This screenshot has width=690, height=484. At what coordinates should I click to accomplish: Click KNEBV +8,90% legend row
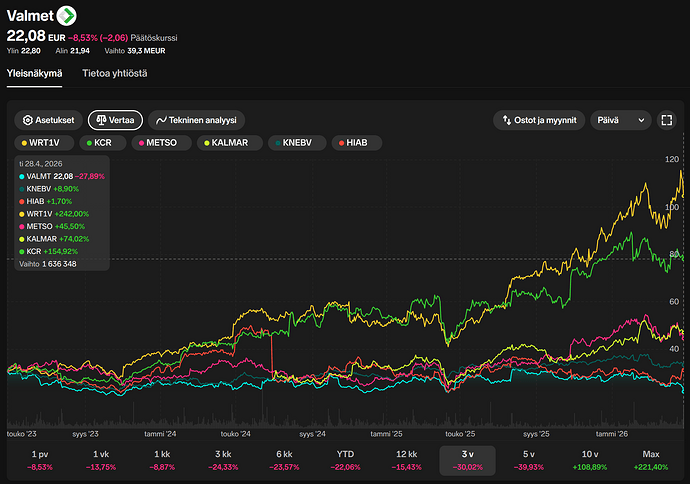click(x=49, y=189)
